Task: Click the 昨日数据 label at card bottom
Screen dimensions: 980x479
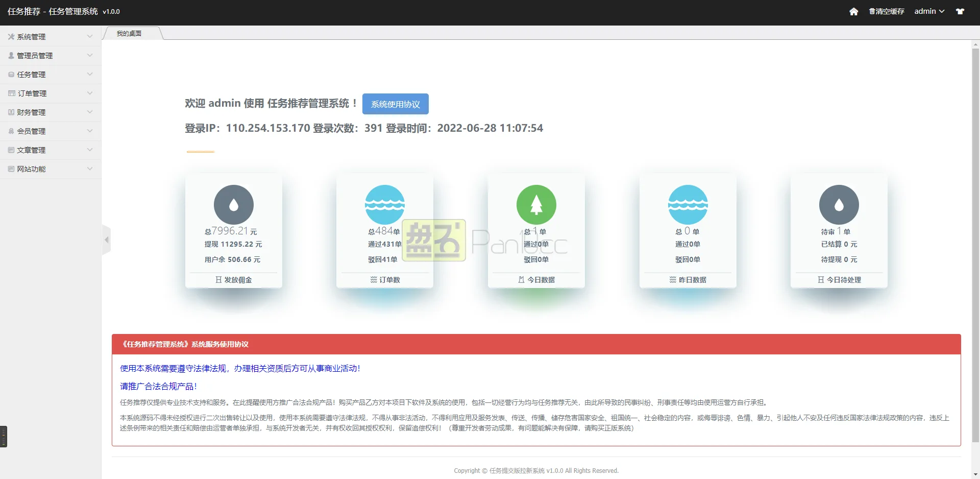Action: (x=693, y=279)
